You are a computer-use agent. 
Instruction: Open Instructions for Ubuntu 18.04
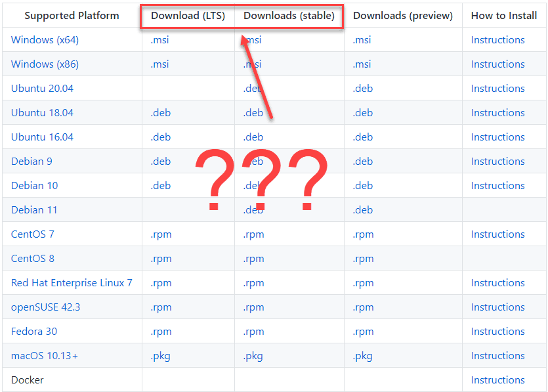[x=497, y=113]
